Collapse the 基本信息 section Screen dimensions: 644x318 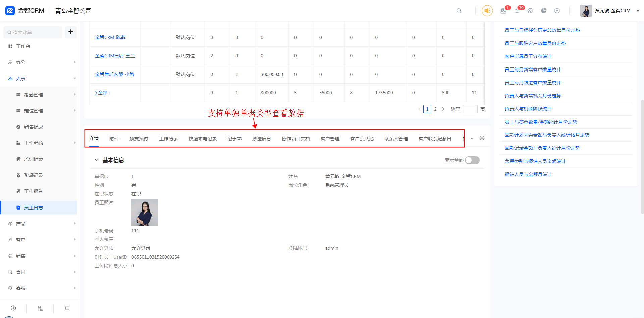click(97, 160)
